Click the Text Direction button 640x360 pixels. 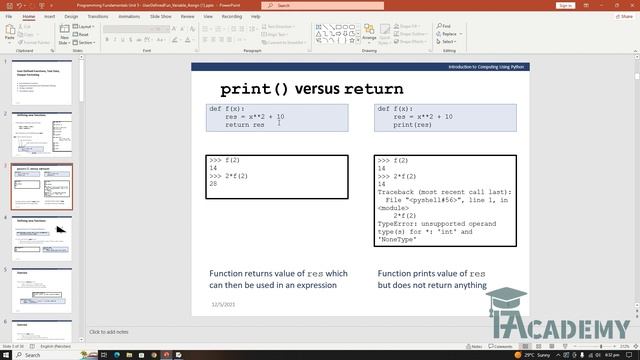(279, 27)
